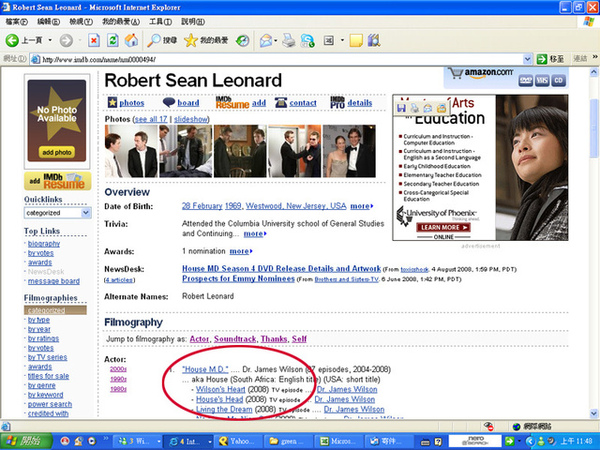Viewport: 600px width, 450px height.
Task: Click the date of birth 28 February link
Action: [x=202, y=206]
